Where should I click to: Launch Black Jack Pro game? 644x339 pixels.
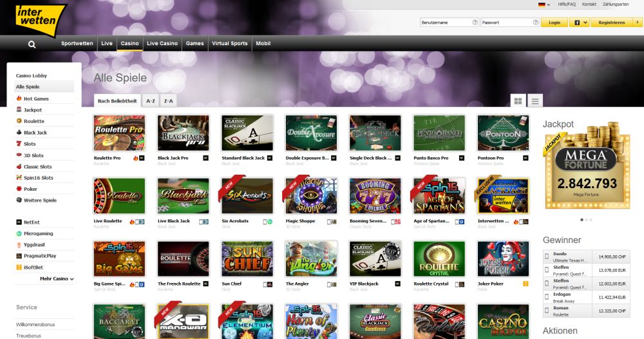[183, 133]
